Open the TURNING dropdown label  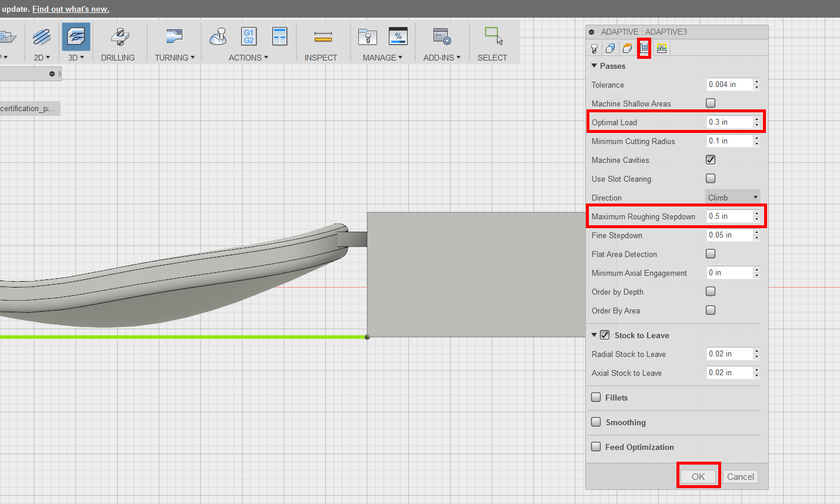click(x=175, y=58)
